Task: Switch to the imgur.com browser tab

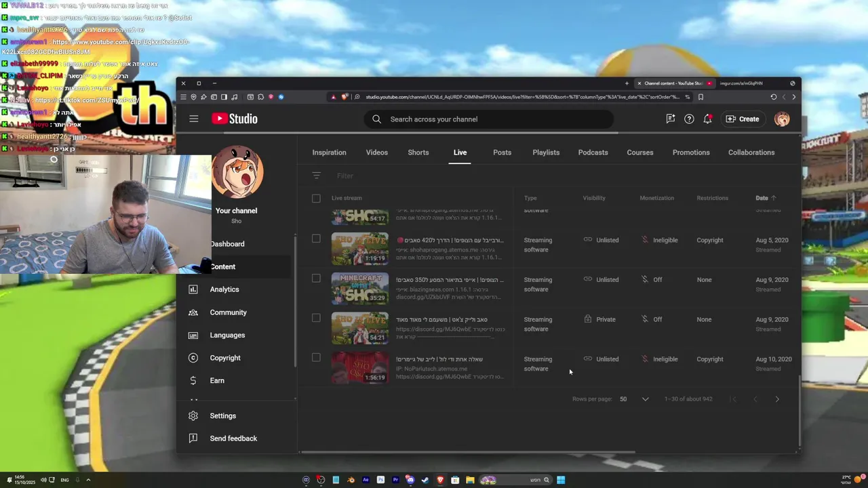Action: (x=741, y=83)
